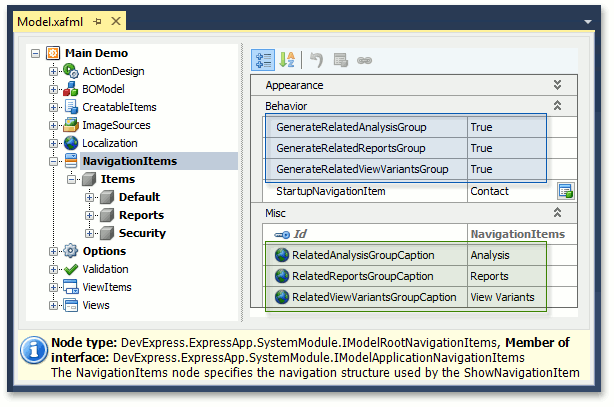This screenshot has width=614, height=407.
Task: Click the Reports node cube icon
Action: click(x=107, y=215)
